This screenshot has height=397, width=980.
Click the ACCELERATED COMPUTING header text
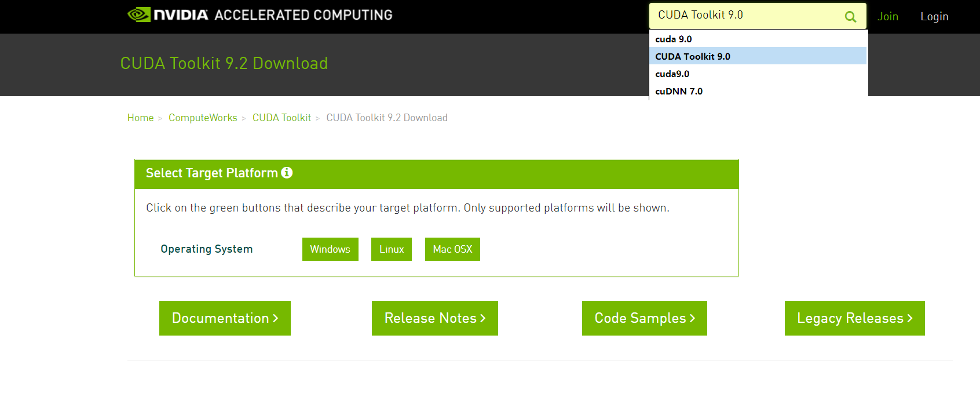pyautogui.click(x=303, y=15)
